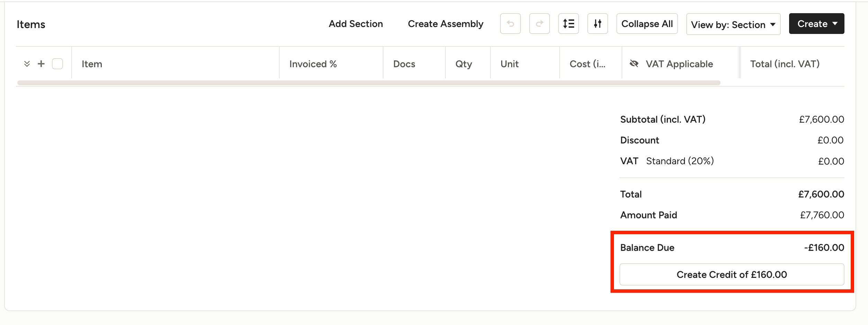
Task: Click the Subtotal £7,600.00 value
Action: [821, 119]
